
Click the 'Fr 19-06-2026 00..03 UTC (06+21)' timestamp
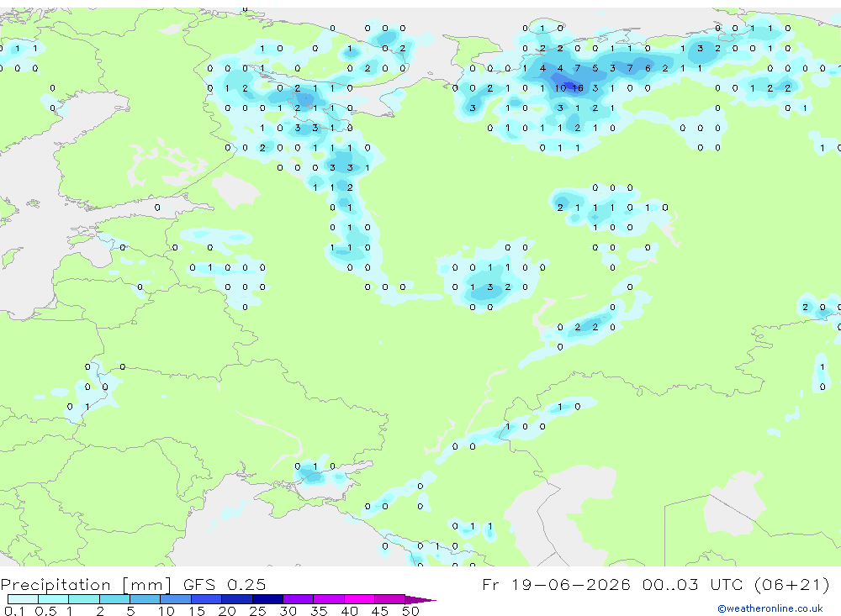click(655, 584)
